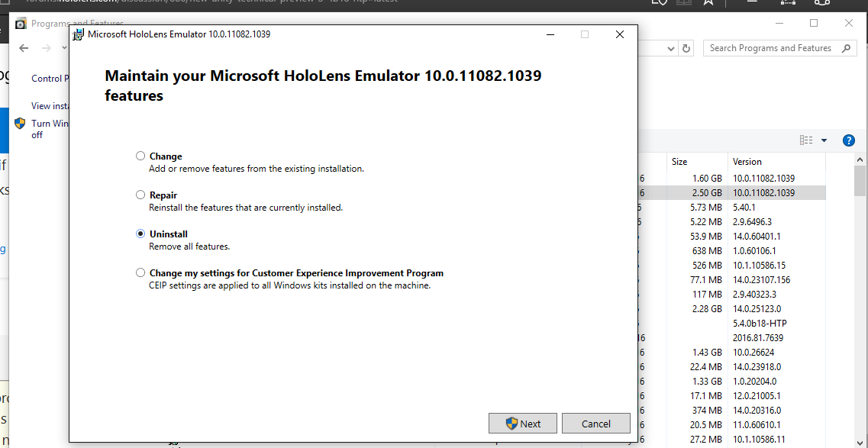The height and width of the screenshot is (448, 868).
Task: Click version 10.1.10586.15 entry
Action: click(x=759, y=265)
